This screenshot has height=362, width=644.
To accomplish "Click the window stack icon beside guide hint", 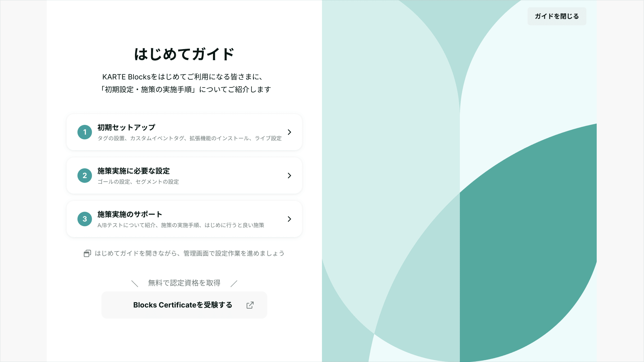I will point(87,253).
